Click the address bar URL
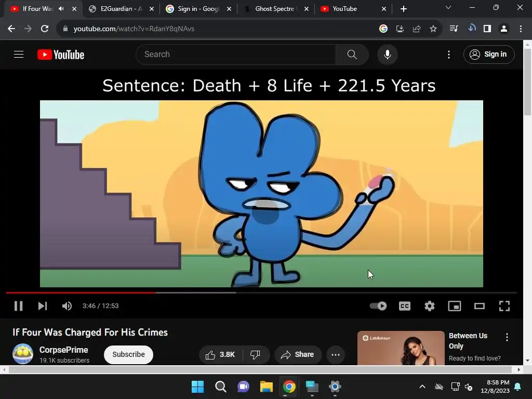 [134, 29]
